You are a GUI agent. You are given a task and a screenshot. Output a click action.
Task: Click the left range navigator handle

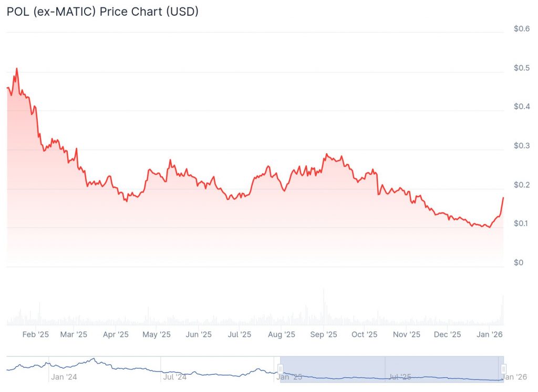(x=281, y=369)
